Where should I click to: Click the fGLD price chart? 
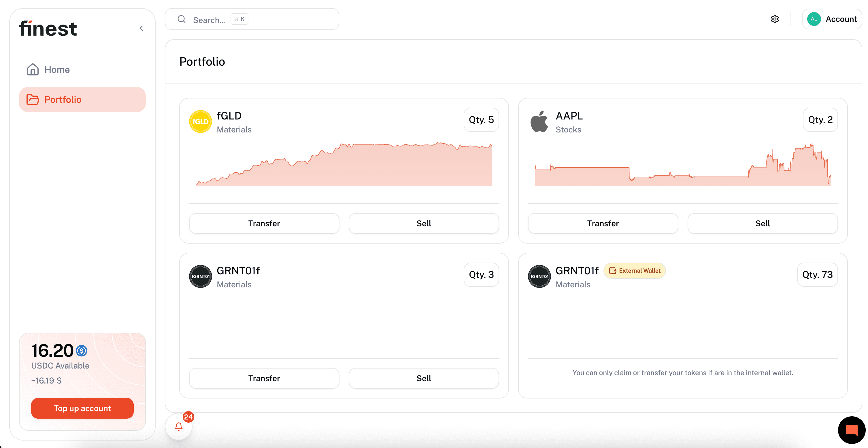coord(344,165)
